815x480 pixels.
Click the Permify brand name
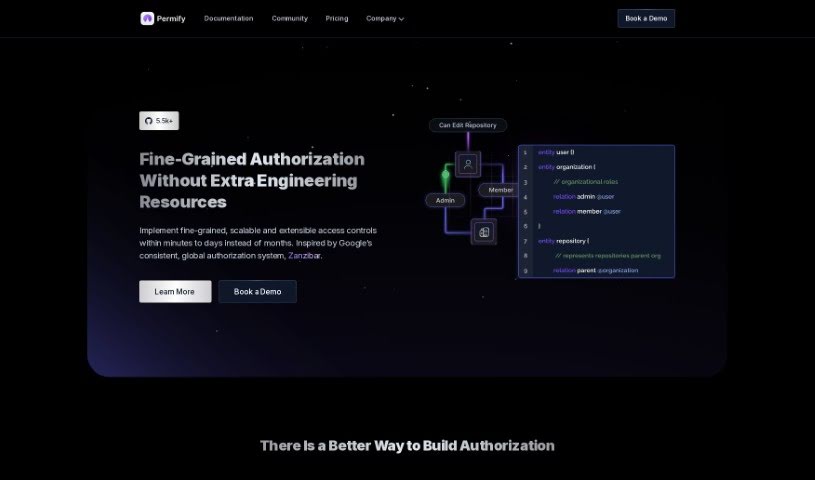coord(171,19)
